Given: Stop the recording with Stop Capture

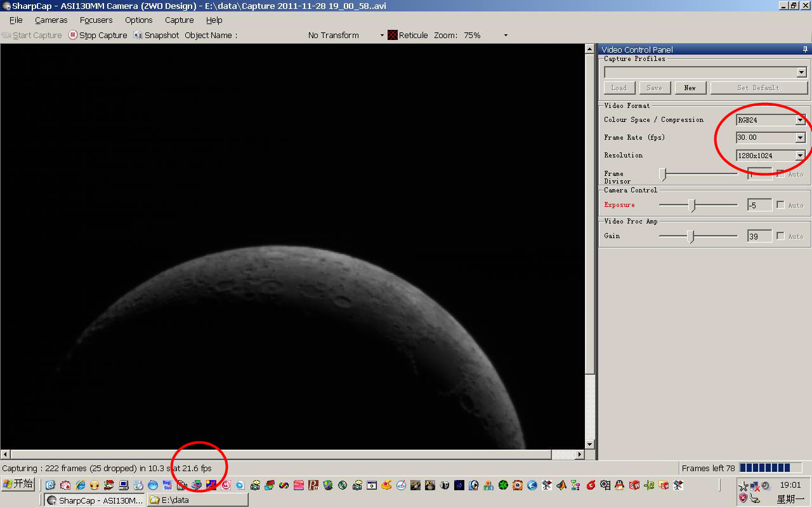Looking at the screenshot, I should point(98,36).
